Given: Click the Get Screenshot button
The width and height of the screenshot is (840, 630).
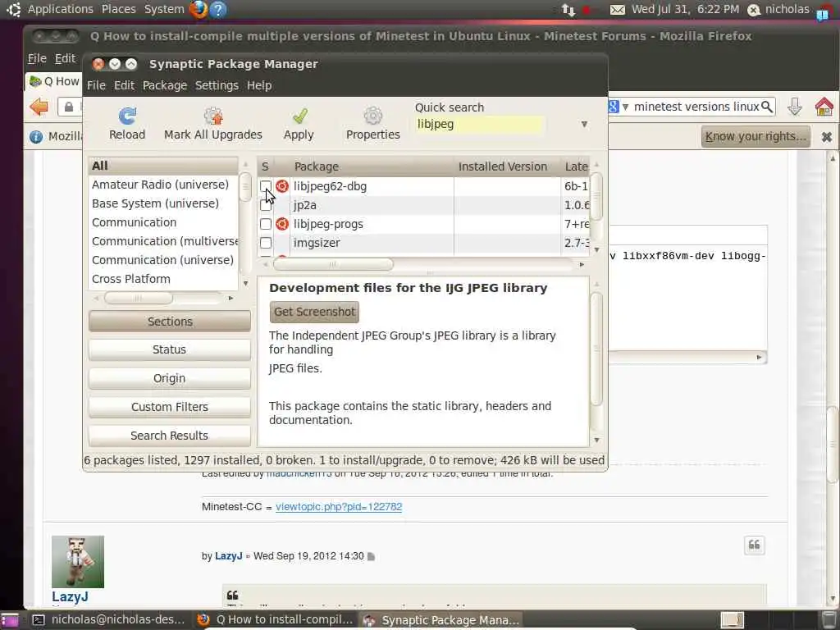Looking at the screenshot, I should point(314,312).
